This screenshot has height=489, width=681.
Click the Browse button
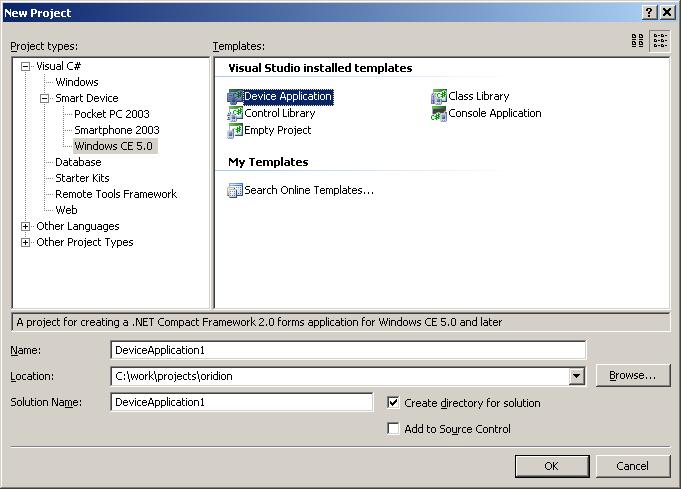click(632, 376)
